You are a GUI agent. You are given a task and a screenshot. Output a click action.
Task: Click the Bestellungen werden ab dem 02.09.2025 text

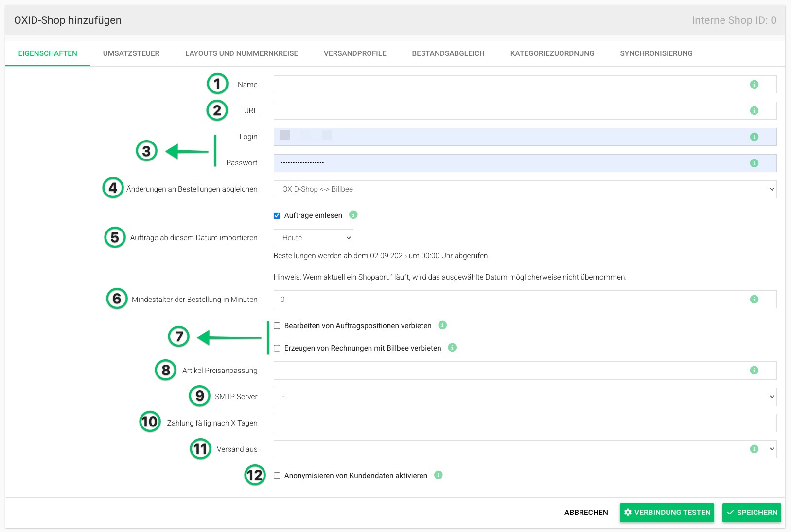381,256
